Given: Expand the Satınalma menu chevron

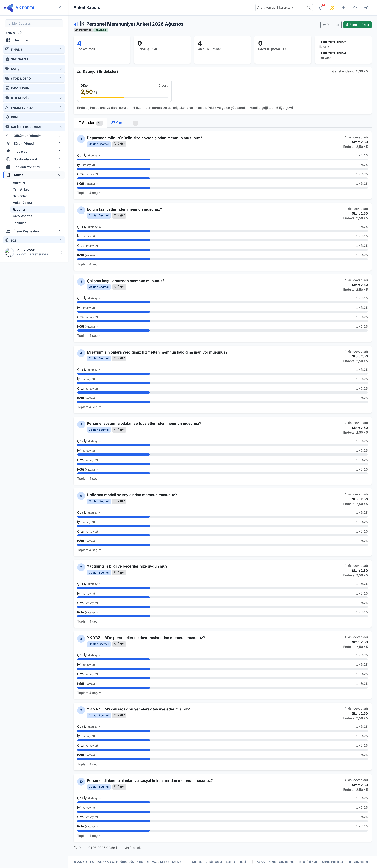Looking at the screenshot, I should (x=61, y=59).
